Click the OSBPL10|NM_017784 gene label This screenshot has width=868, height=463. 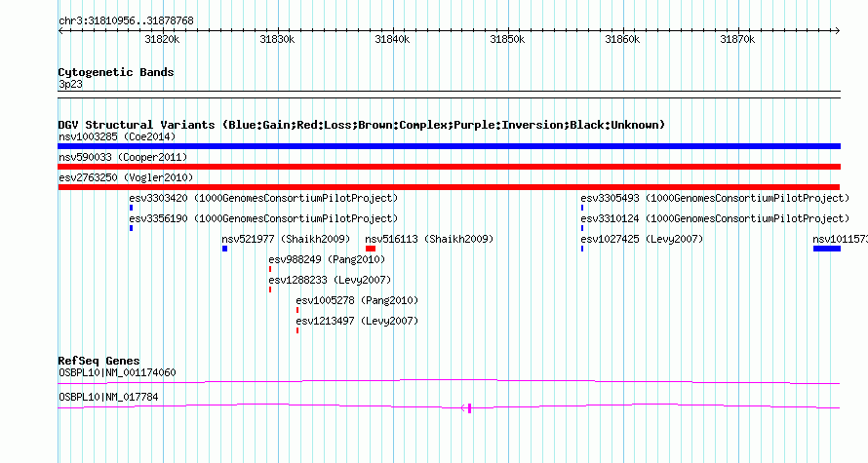point(108,397)
